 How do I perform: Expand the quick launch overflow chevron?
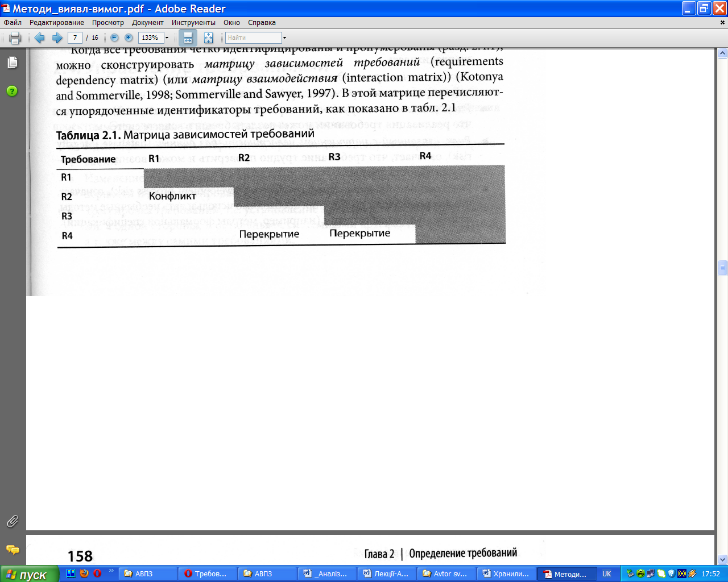point(111,571)
